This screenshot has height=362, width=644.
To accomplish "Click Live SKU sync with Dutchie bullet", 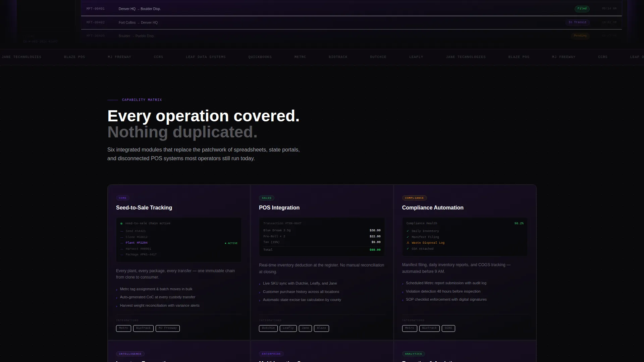I will coord(300,284).
